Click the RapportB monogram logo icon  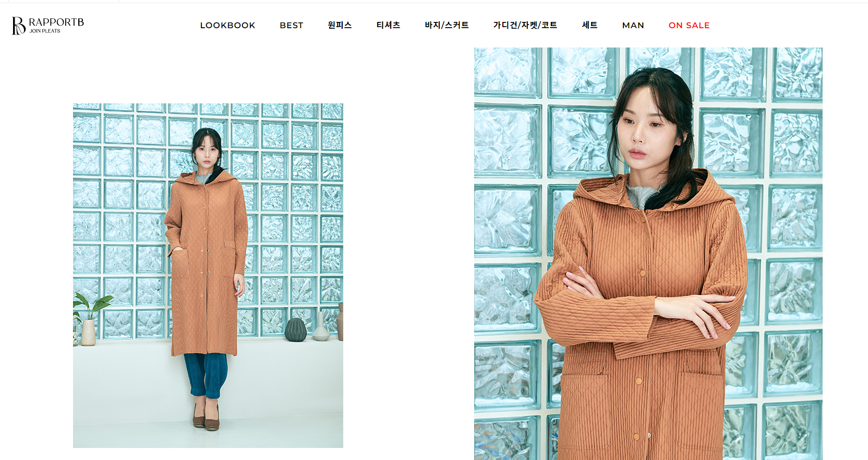click(19, 26)
